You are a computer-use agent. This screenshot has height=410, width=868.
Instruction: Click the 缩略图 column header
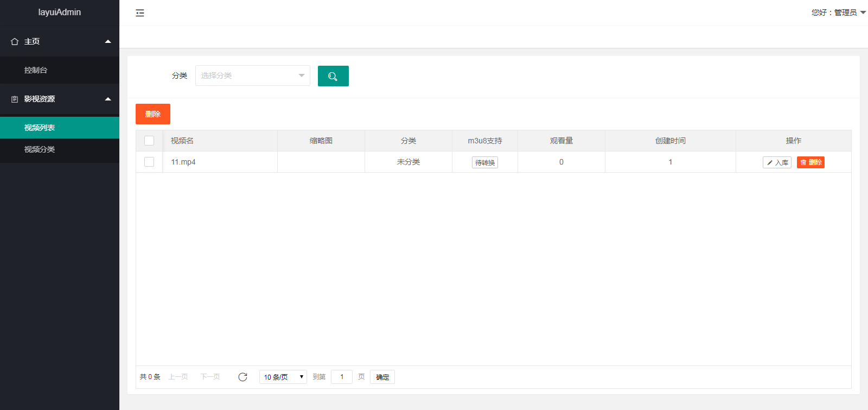pyautogui.click(x=321, y=141)
